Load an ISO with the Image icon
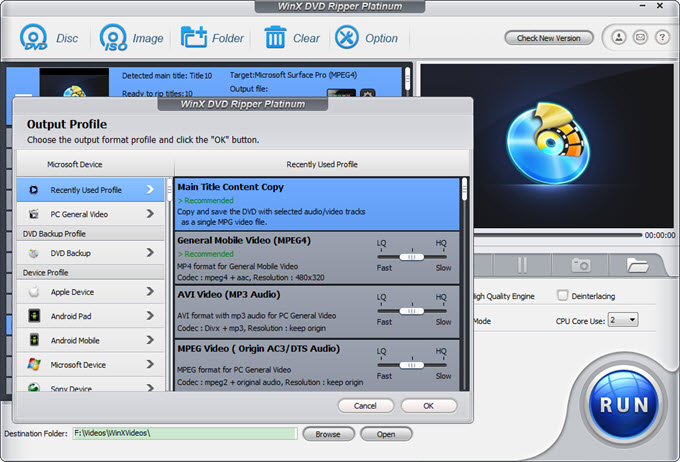 (113, 37)
